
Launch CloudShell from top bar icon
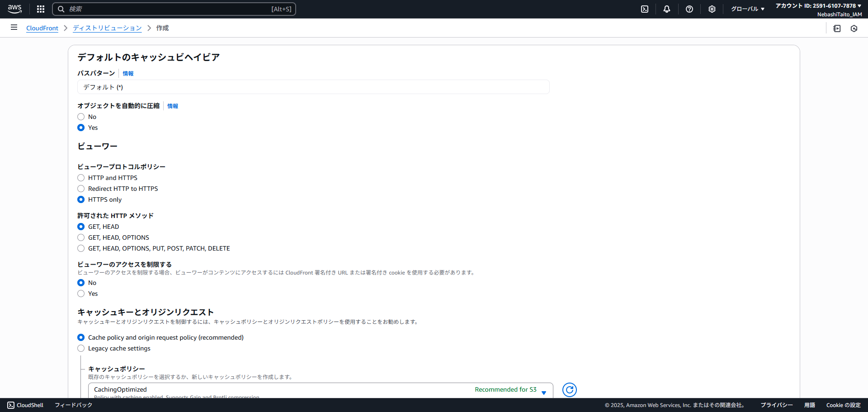pos(645,9)
